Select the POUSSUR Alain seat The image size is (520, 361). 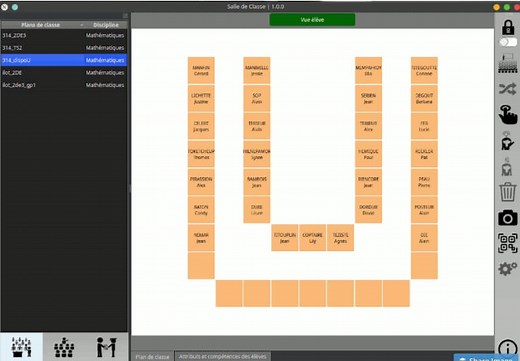tap(424, 210)
